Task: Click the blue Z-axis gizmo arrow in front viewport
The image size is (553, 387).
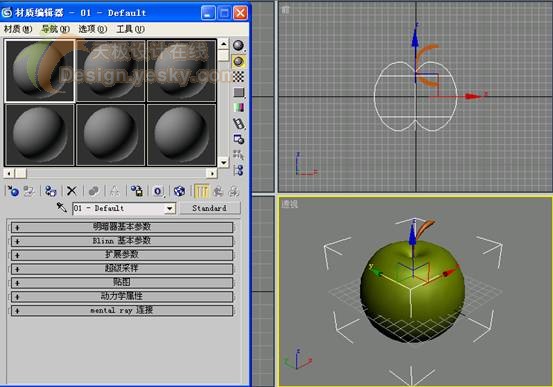Action: tap(415, 39)
